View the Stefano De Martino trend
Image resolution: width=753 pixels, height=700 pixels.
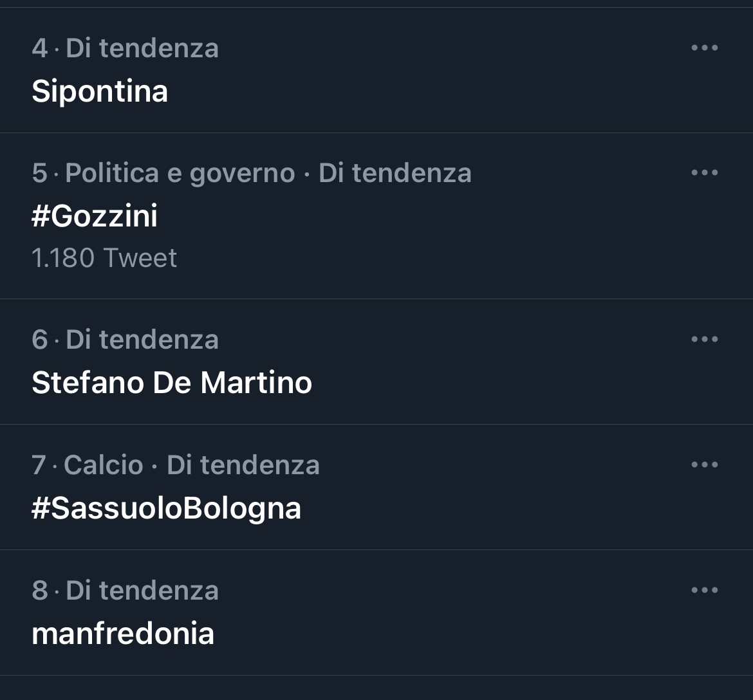tap(172, 382)
